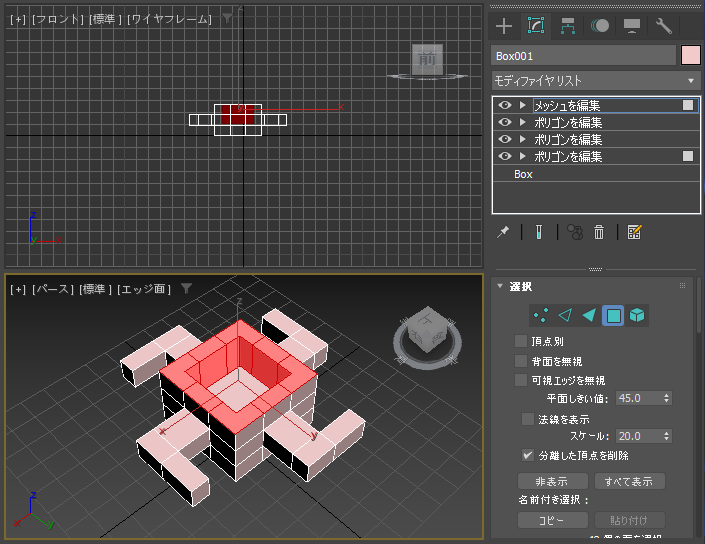Open the [フロント] view label menu
The image size is (705, 544).
pos(58,19)
